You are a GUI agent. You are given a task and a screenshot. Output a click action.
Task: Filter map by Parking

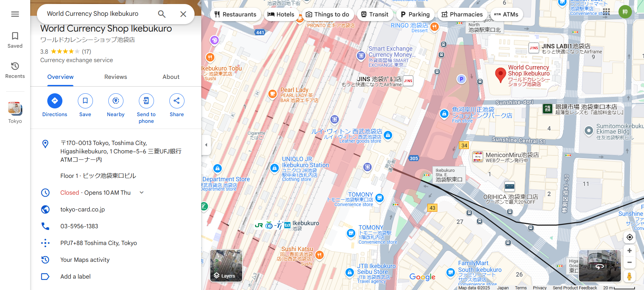tap(415, 14)
